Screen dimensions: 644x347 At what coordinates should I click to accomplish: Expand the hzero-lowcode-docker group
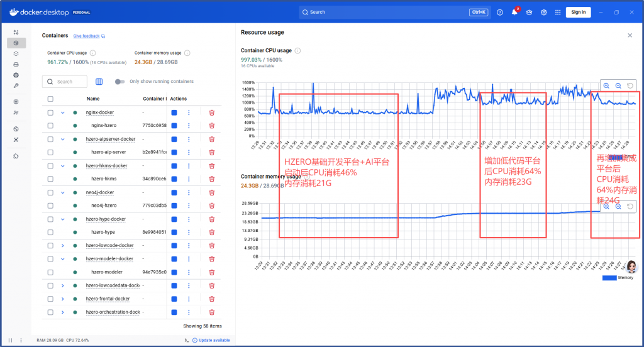point(63,245)
